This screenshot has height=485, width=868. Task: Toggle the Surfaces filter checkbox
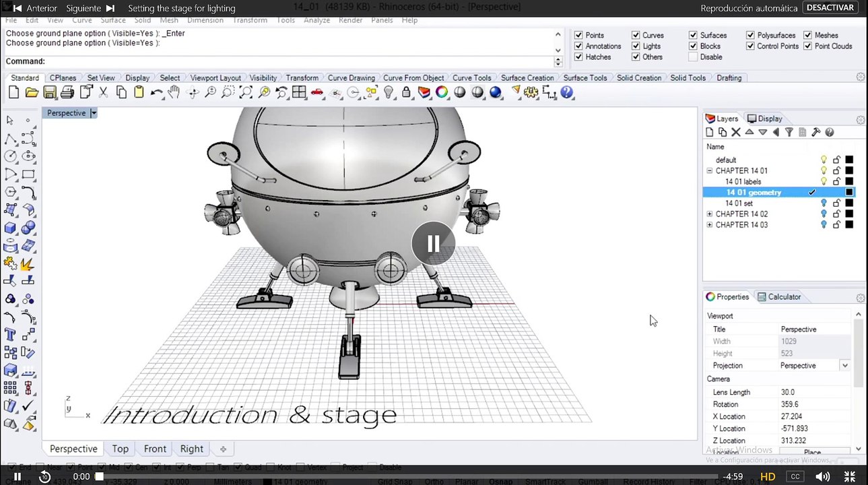pos(694,35)
